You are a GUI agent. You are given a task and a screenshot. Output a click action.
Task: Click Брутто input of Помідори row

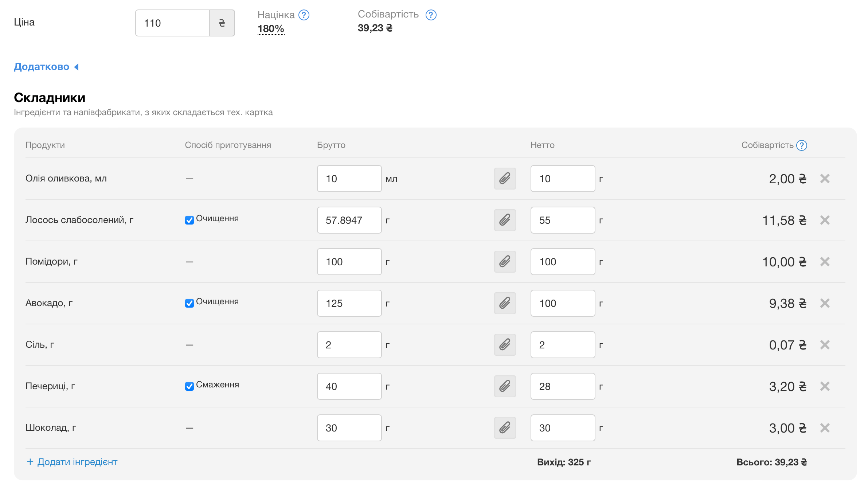(x=349, y=262)
